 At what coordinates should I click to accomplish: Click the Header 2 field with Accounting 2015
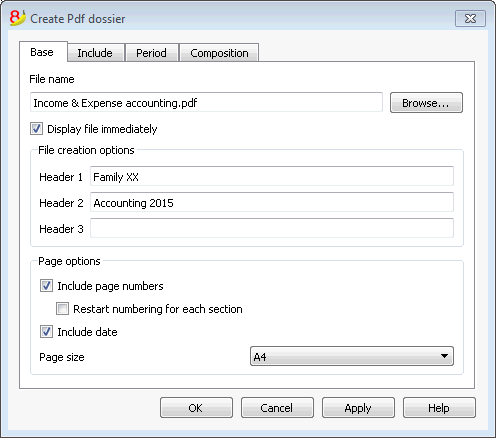coord(272,202)
